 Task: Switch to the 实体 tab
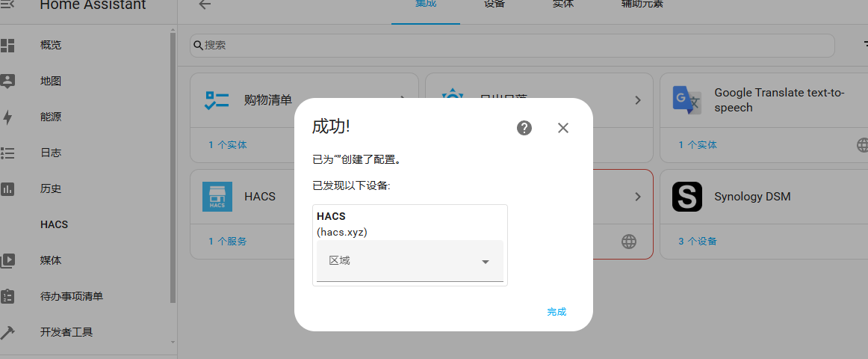coord(563,4)
